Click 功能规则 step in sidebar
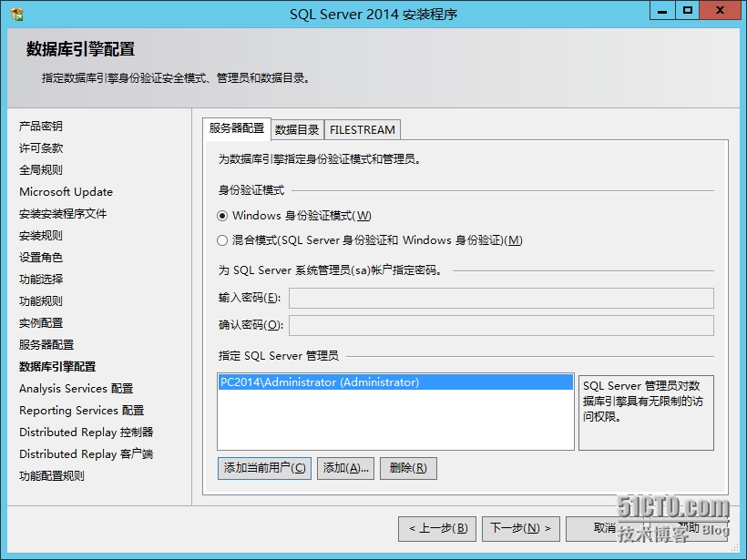The image size is (747, 560). tap(41, 301)
